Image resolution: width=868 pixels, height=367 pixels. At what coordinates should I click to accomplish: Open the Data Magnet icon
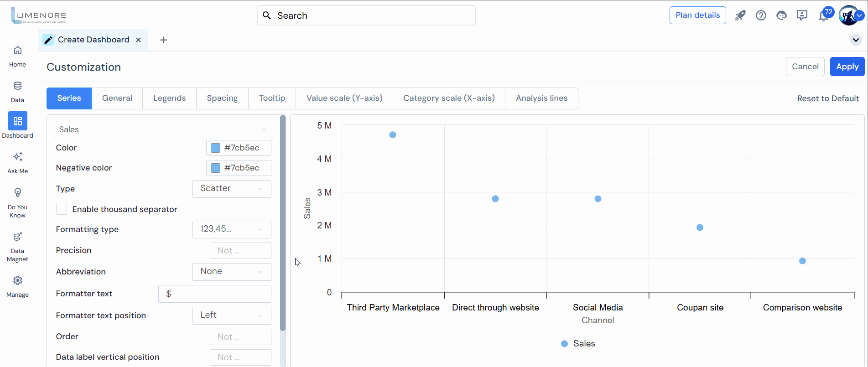17,237
